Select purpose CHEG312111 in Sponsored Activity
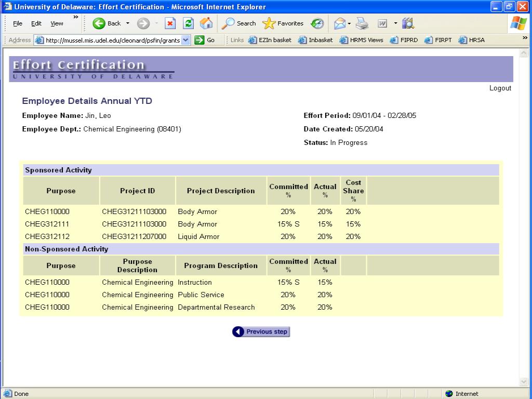532x399 pixels. [x=47, y=224]
